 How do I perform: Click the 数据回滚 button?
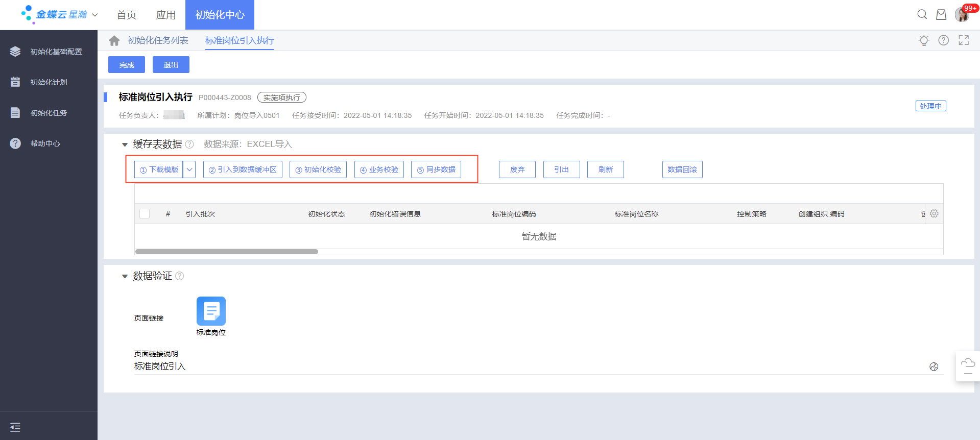(682, 169)
